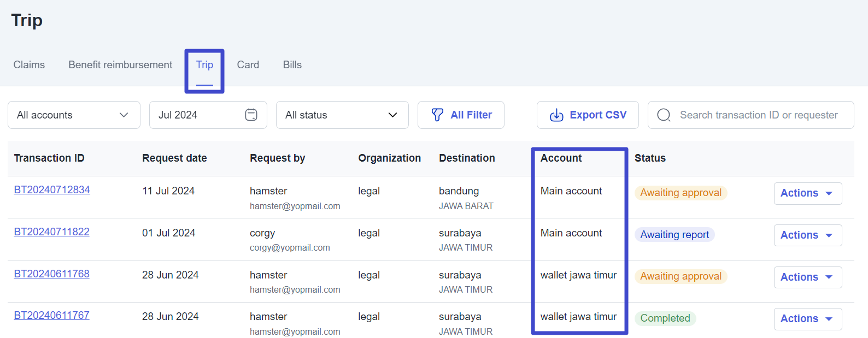The height and width of the screenshot is (338, 868).
Task: Click transaction ID BT20240611767
Action: pos(51,316)
